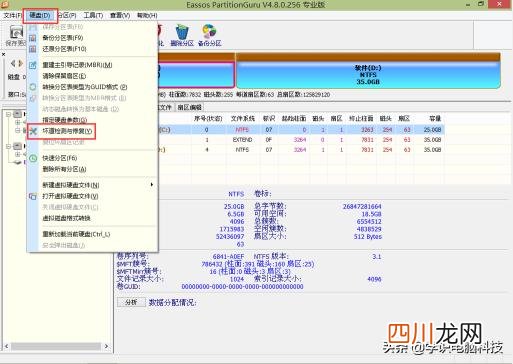This screenshot has width=513, height=364.
Task: Click the 分析 button
Action: click(131, 302)
